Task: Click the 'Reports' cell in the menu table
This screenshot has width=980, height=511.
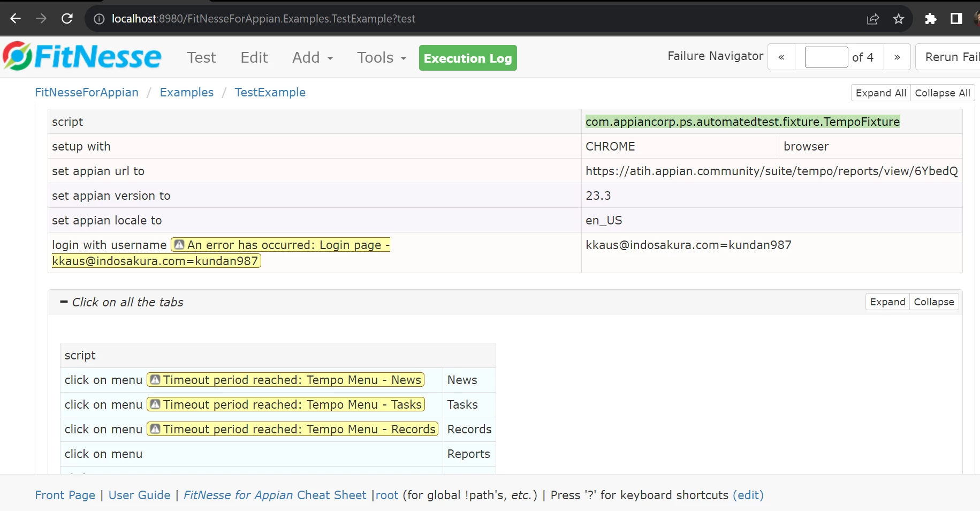Action: point(469,454)
